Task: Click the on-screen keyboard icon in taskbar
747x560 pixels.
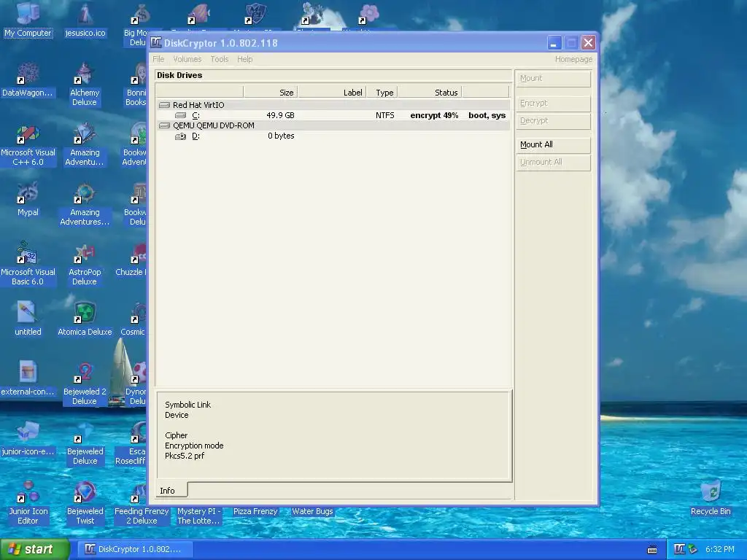Action: click(x=652, y=550)
